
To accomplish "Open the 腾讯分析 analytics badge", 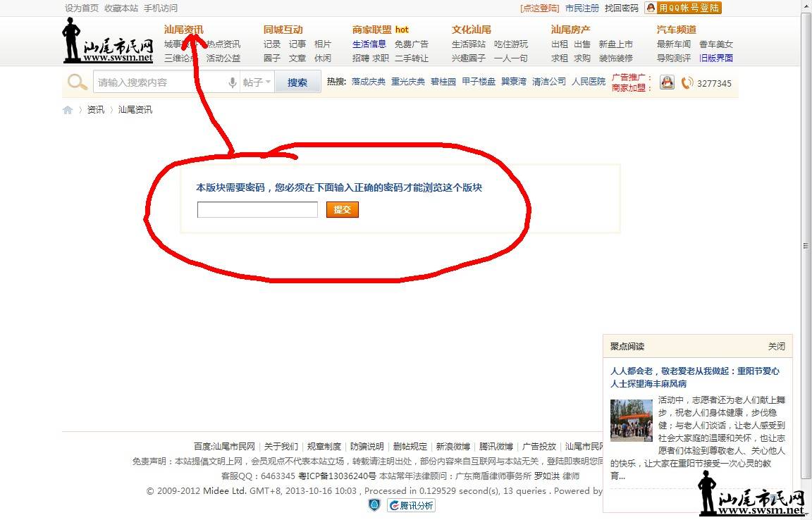I will tap(411, 505).
